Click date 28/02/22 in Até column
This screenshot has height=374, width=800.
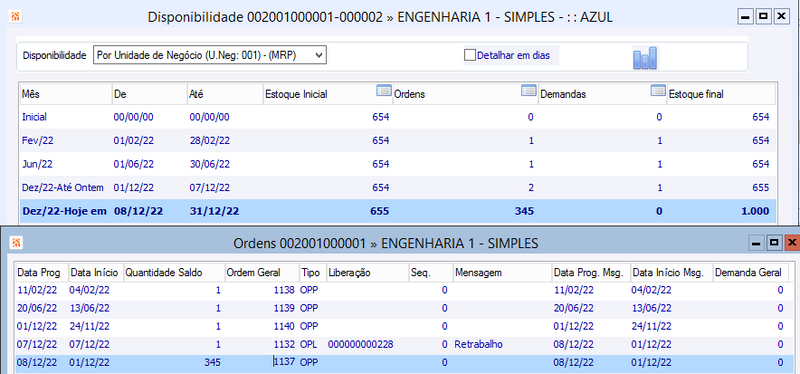[x=209, y=140]
